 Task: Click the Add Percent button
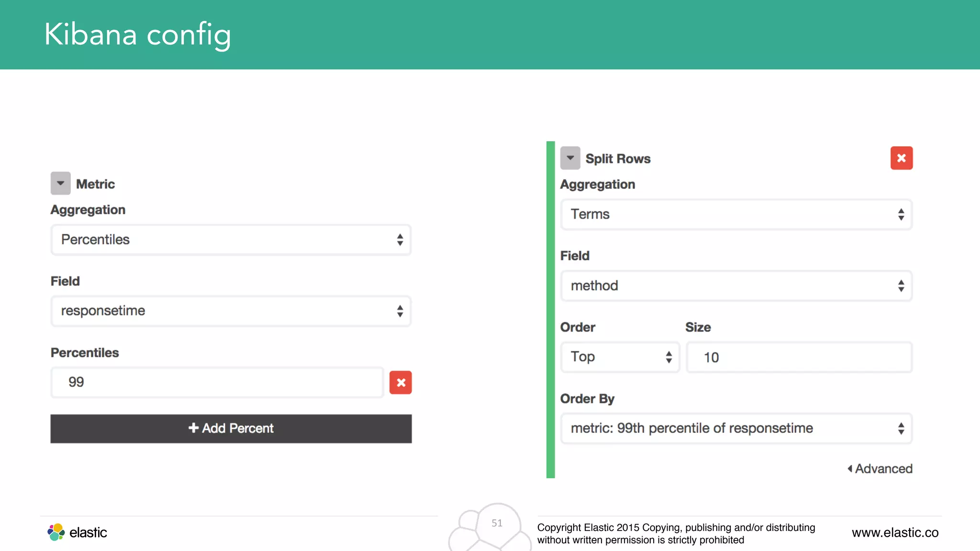point(231,429)
